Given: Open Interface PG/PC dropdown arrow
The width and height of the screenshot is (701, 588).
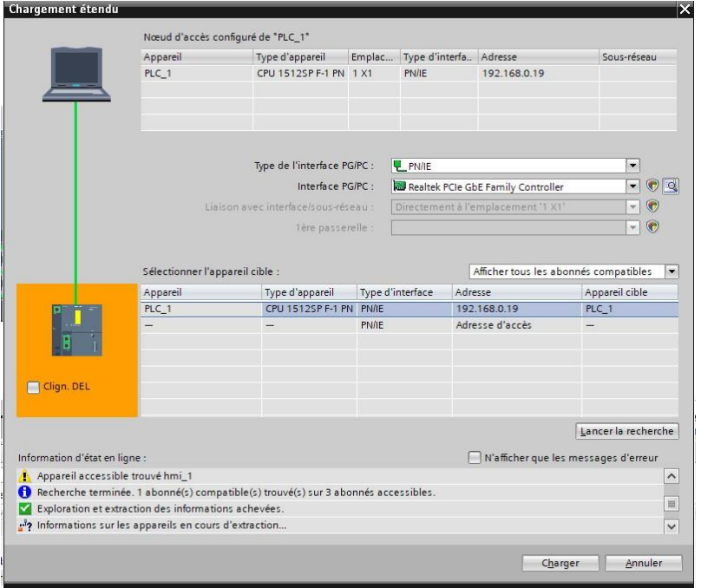Looking at the screenshot, I should click(632, 186).
